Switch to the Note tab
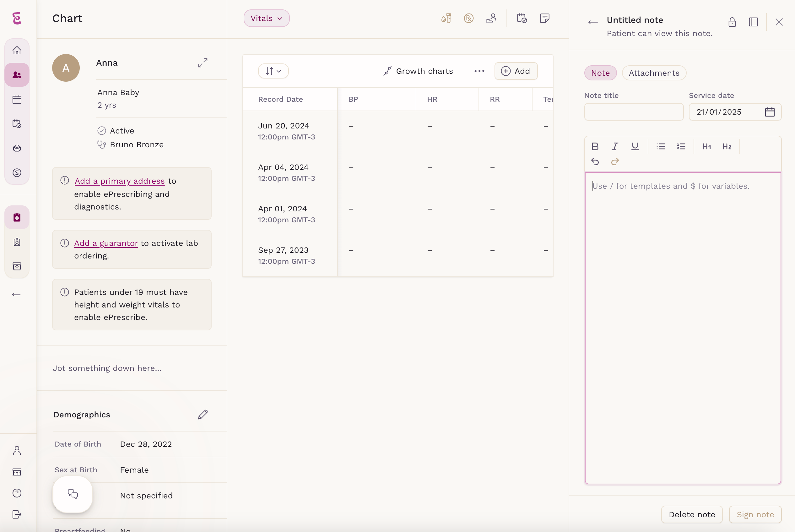This screenshot has width=795, height=532. [x=600, y=73]
